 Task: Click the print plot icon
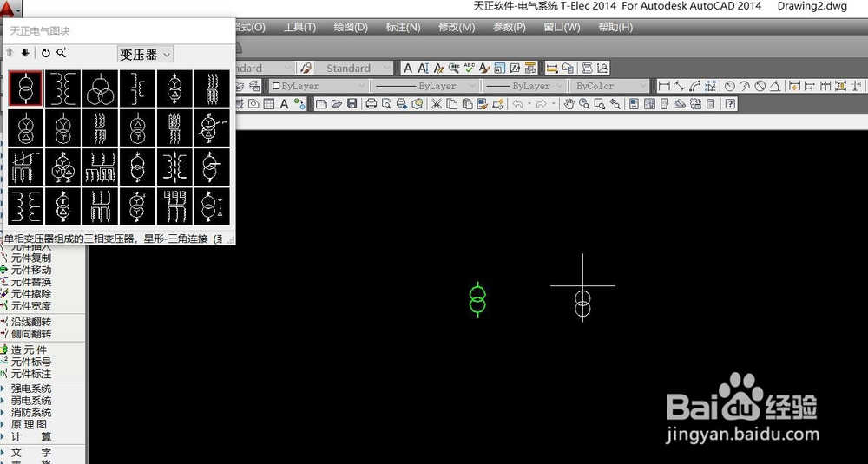coord(372,103)
